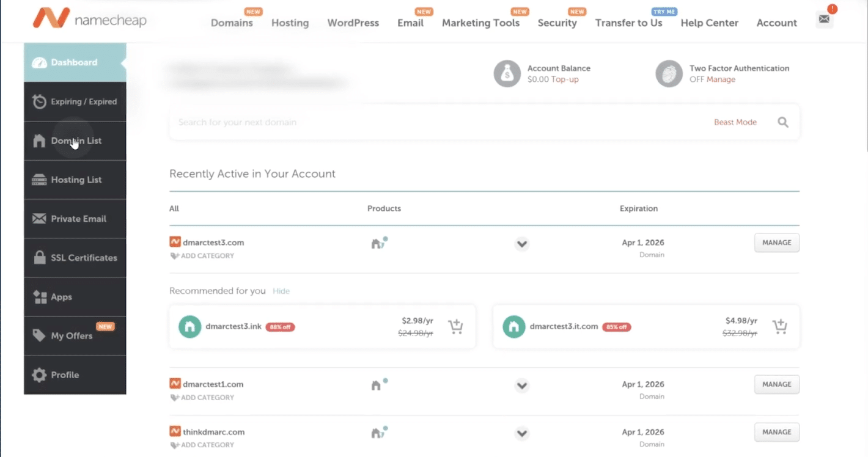868x457 pixels.
Task: Add dmarctest3.ink to cart
Action: point(455,327)
